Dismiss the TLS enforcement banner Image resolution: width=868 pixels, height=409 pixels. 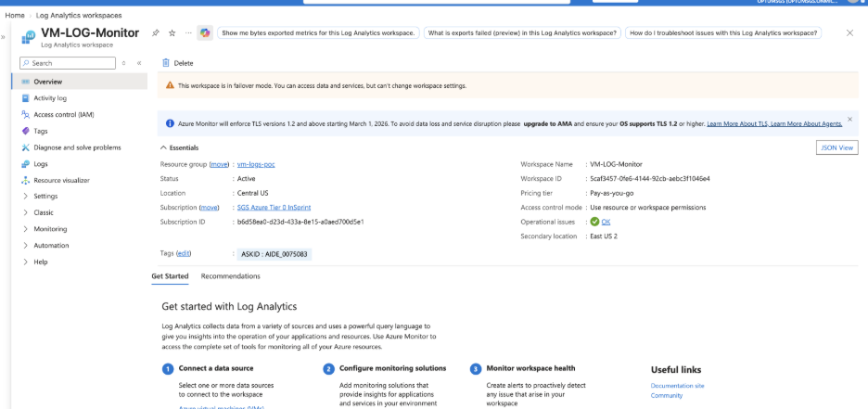(849, 119)
